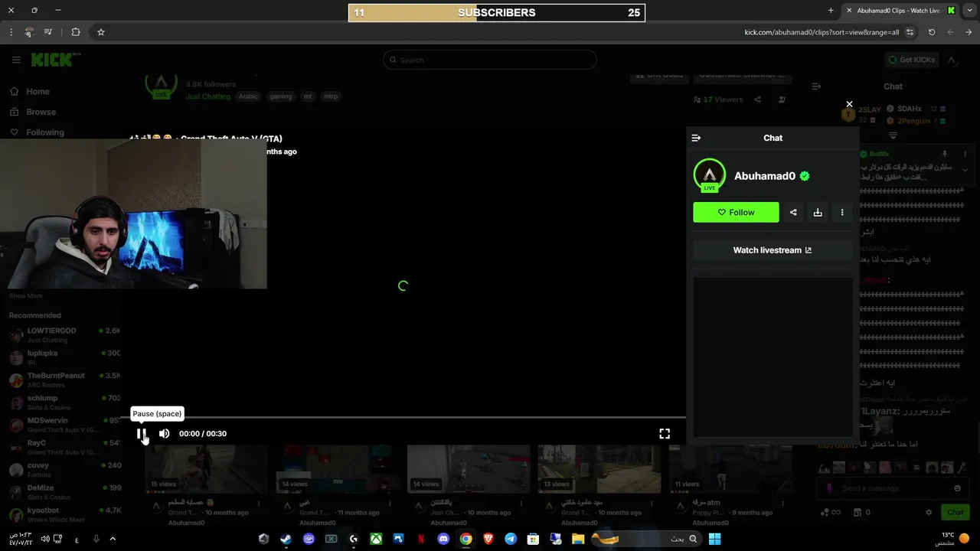The width and height of the screenshot is (980, 551).
Task: Open TheBurntPeanut recommended channel
Action: [x=64, y=380]
